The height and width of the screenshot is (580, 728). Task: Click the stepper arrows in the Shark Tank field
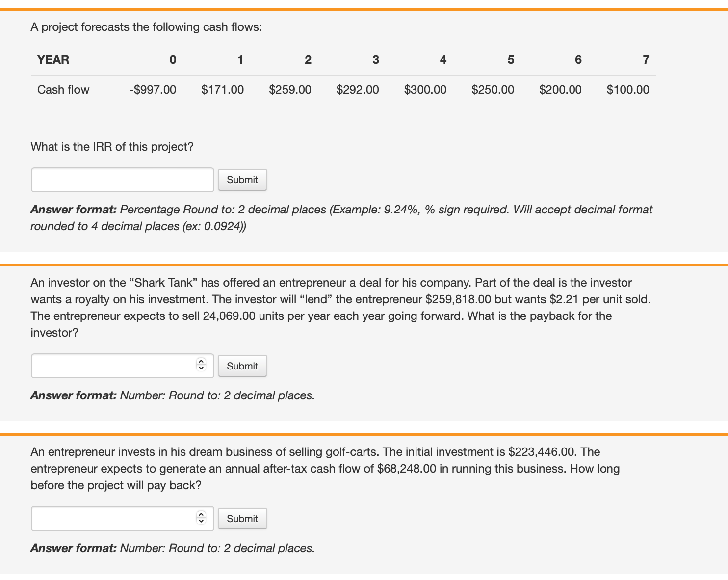[x=201, y=365]
